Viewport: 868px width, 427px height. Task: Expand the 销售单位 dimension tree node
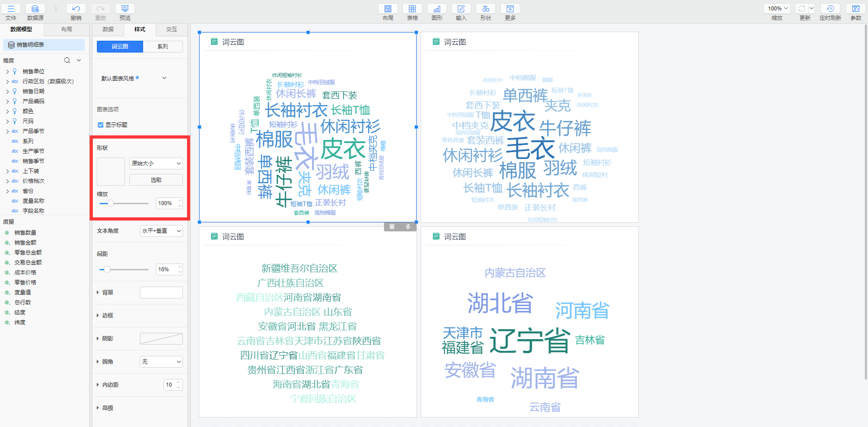coord(7,71)
